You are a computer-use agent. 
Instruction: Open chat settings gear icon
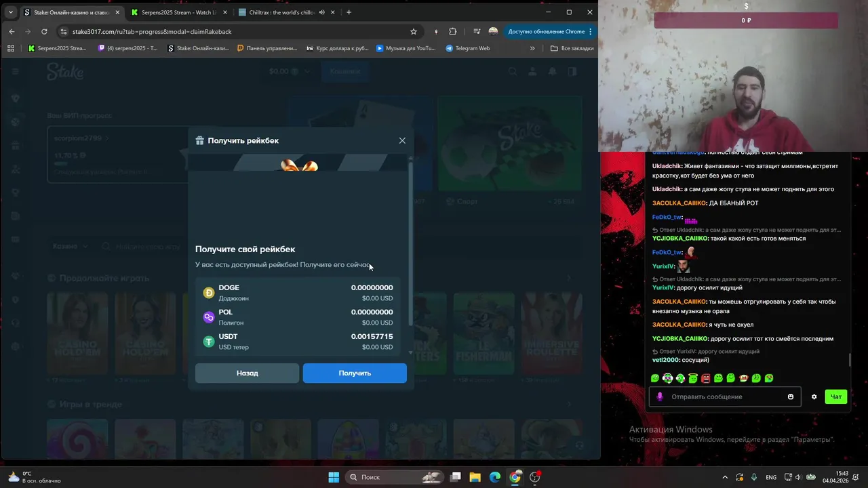814,396
